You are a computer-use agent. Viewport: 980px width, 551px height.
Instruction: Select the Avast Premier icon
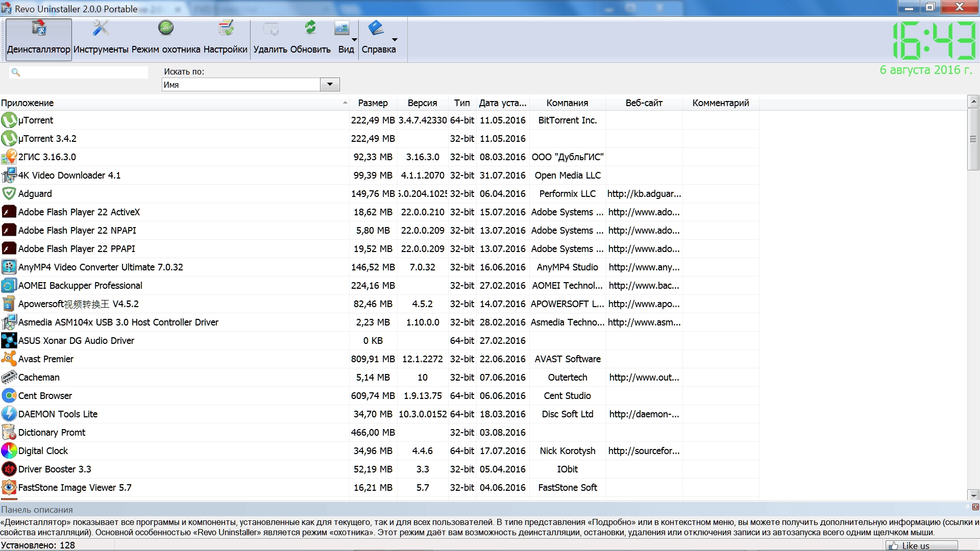tap(9, 359)
